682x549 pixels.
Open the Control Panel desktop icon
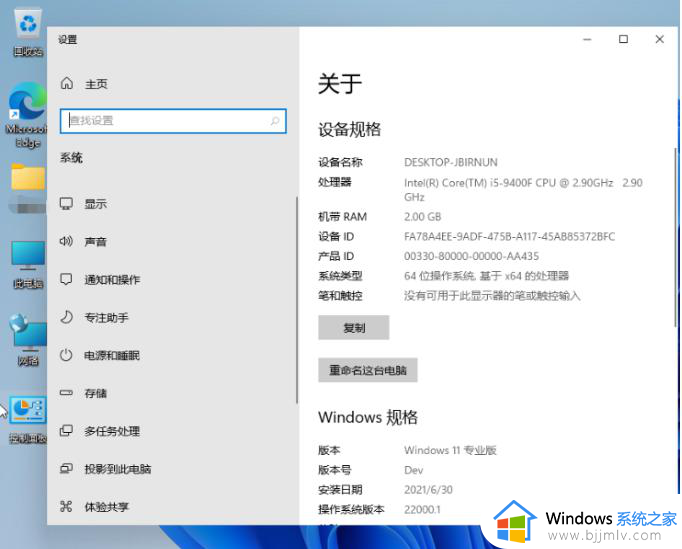(28, 420)
